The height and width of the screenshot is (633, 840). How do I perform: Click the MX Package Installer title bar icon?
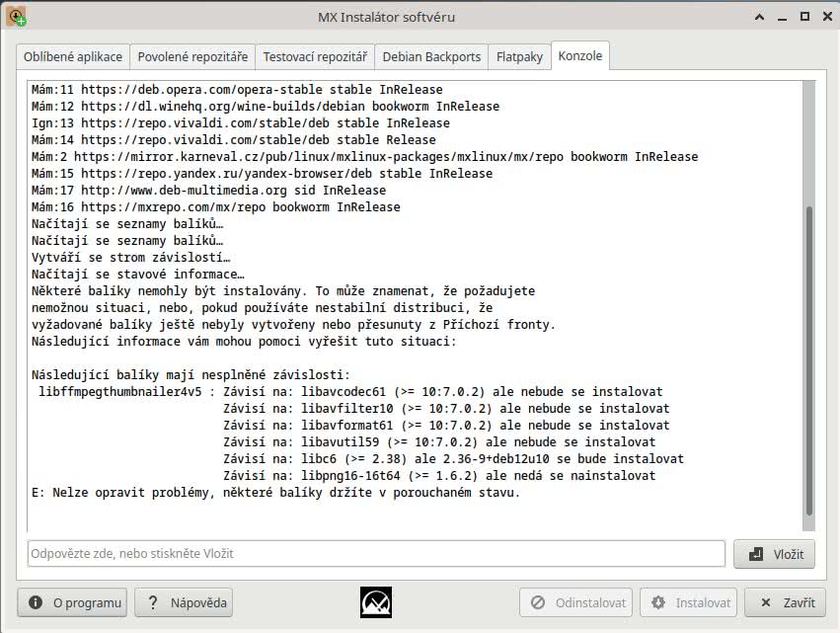[16, 17]
